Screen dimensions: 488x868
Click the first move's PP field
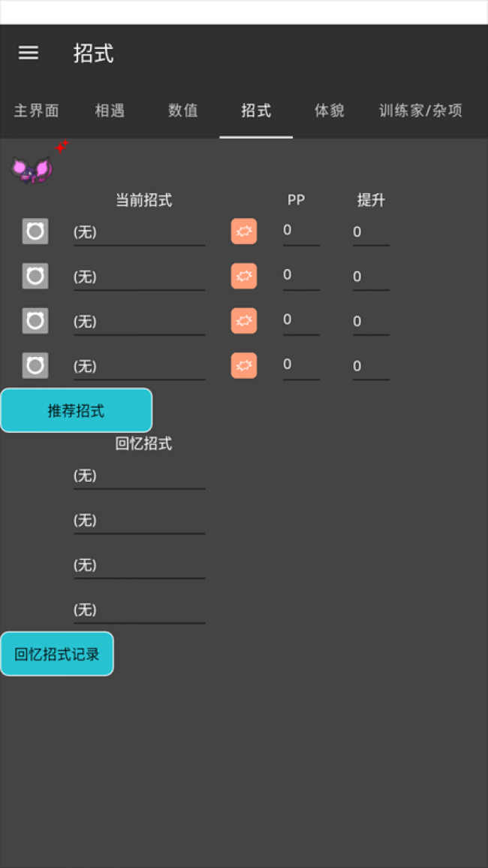pyautogui.click(x=300, y=231)
